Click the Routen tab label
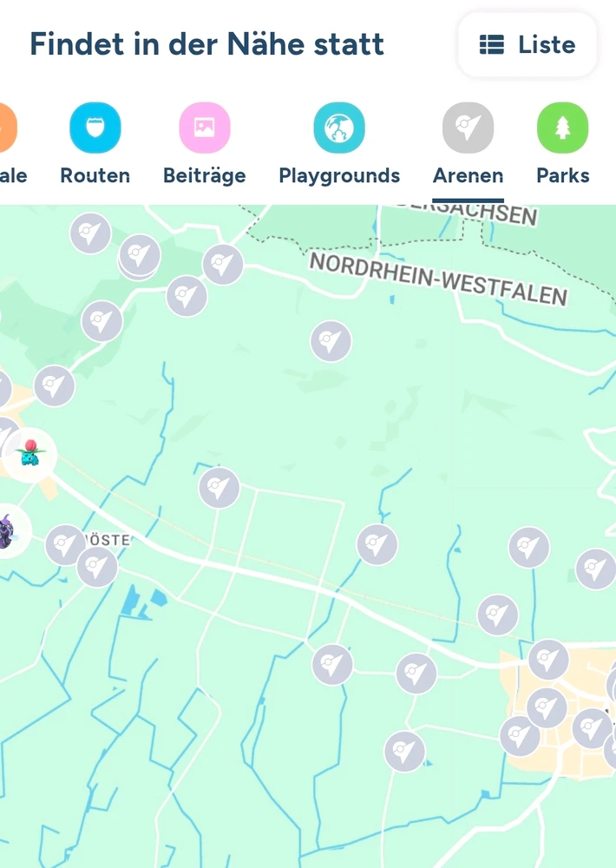The image size is (616, 868). point(95,175)
